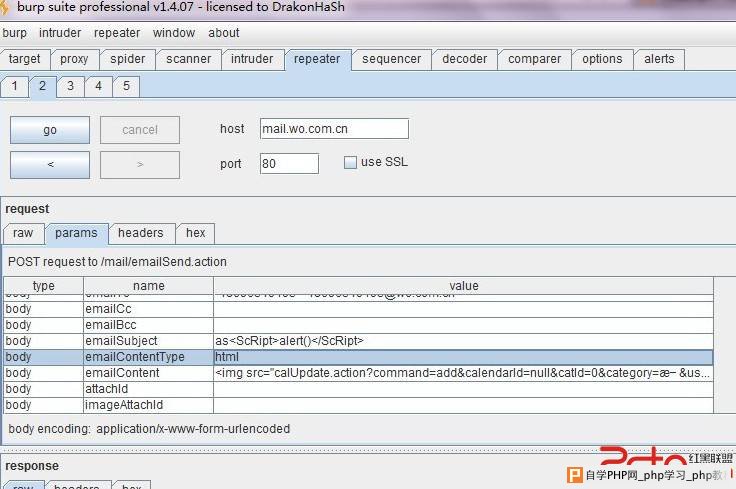
Task: Click the empty attachId value cell
Action: click(464, 389)
